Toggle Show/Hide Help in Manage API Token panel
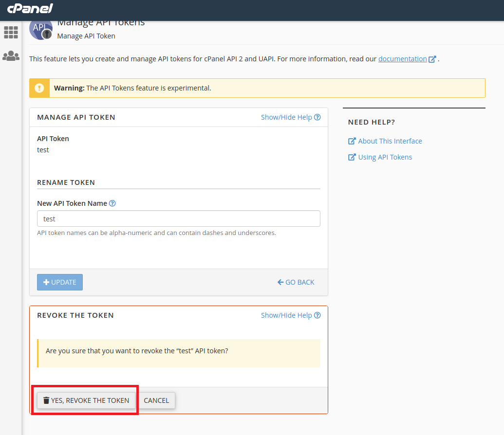504x435 pixels. click(x=286, y=117)
